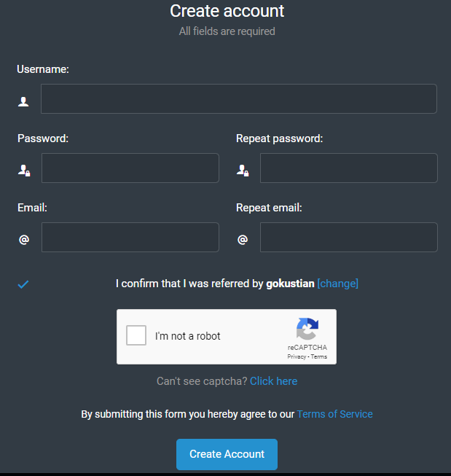Image resolution: width=451 pixels, height=476 pixels.
Task: Focus the Username input field
Action: click(x=239, y=98)
